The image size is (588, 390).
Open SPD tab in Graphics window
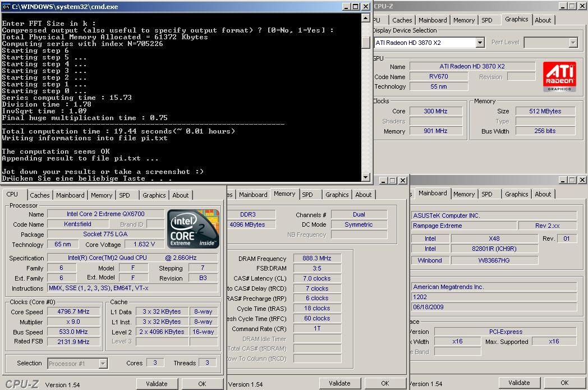[487, 20]
